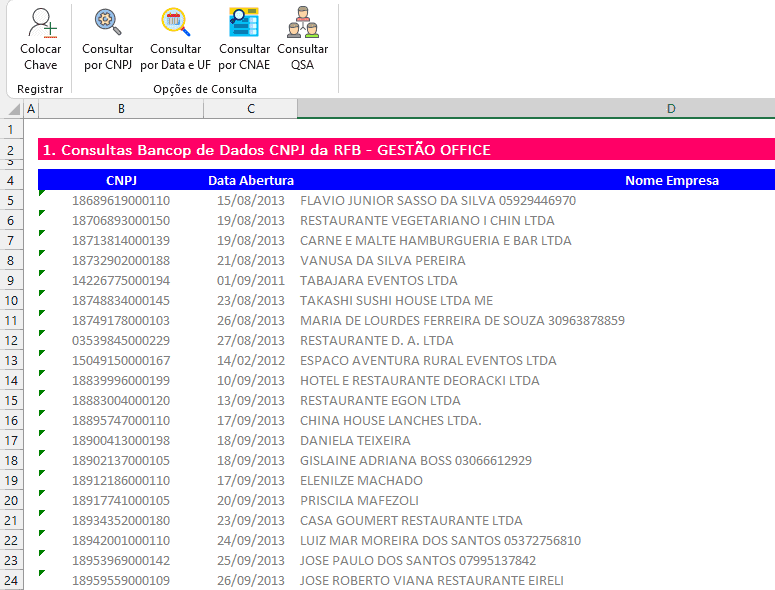Select CNPJ 18706893000150 cell
This screenshot has width=775, height=590.
121,220
